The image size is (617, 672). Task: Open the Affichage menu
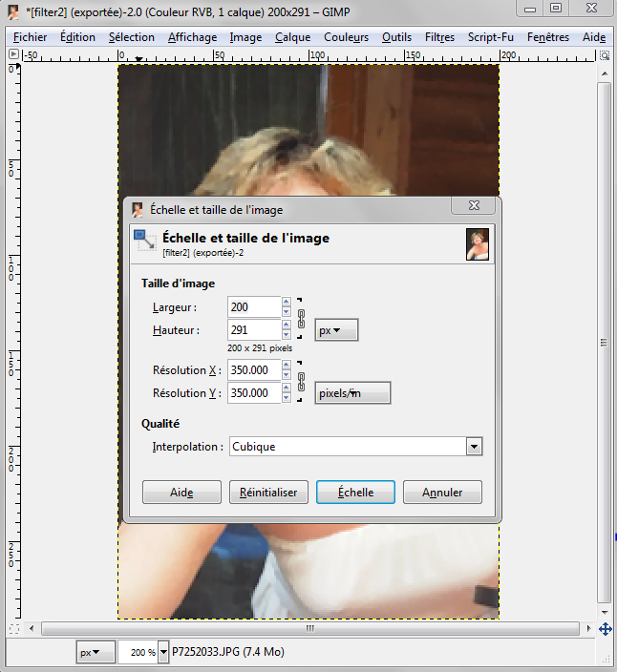[x=193, y=38]
